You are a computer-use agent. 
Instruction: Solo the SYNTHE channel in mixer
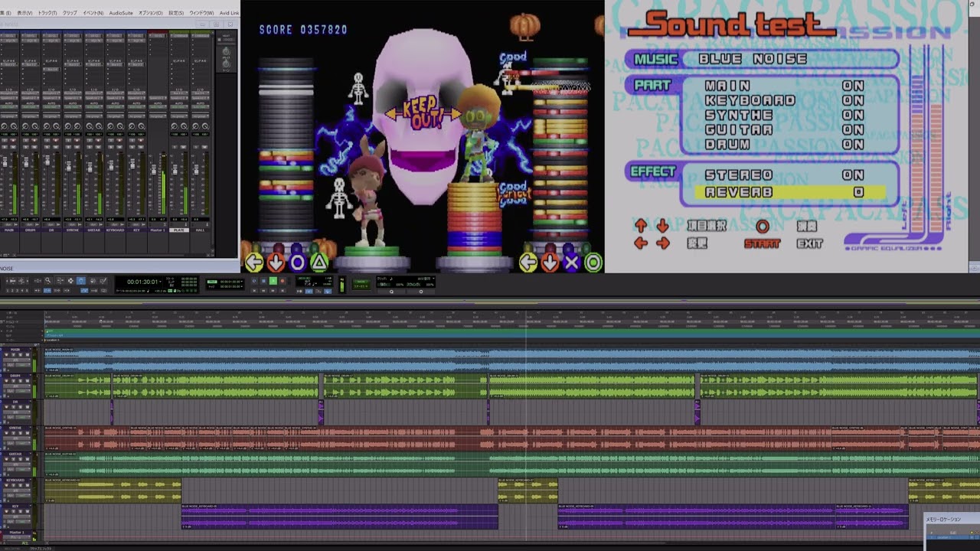point(68,147)
